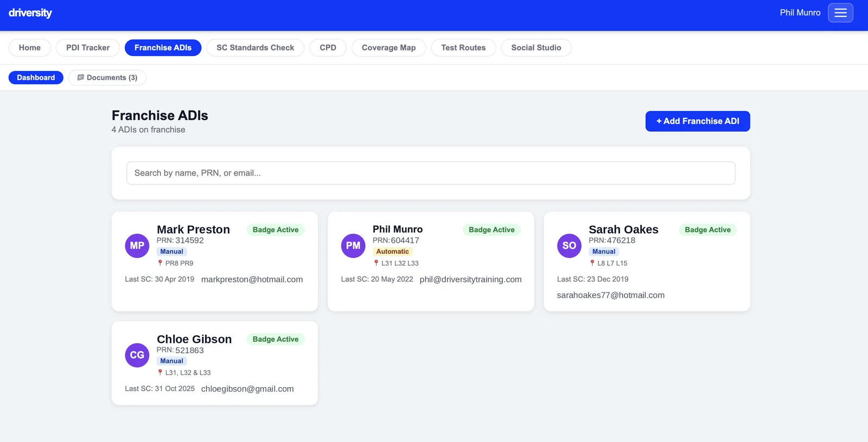Switch to the Dashboard tab
This screenshot has width=868, height=442.
click(x=36, y=78)
